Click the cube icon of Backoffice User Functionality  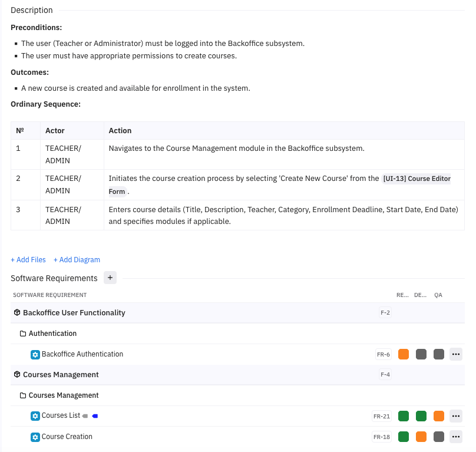tap(17, 312)
